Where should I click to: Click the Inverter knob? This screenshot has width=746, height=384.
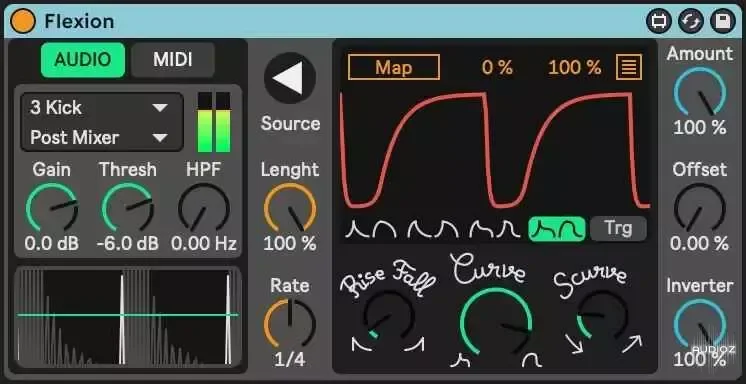[700, 324]
